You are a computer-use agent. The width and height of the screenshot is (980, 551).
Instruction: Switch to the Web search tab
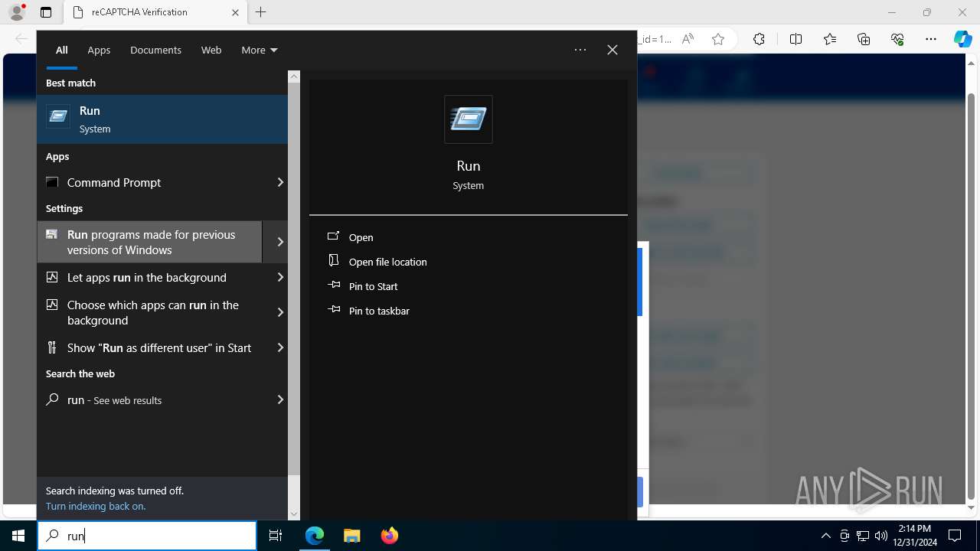pos(211,50)
